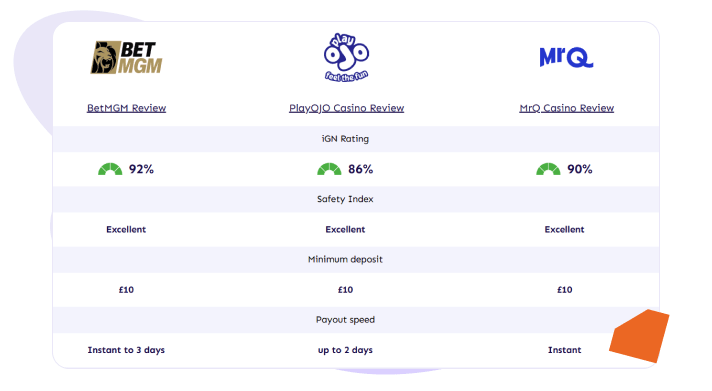Screen dimensions: 712x391
Task: Select the 92% rating value
Action: [x=141, y=169]
